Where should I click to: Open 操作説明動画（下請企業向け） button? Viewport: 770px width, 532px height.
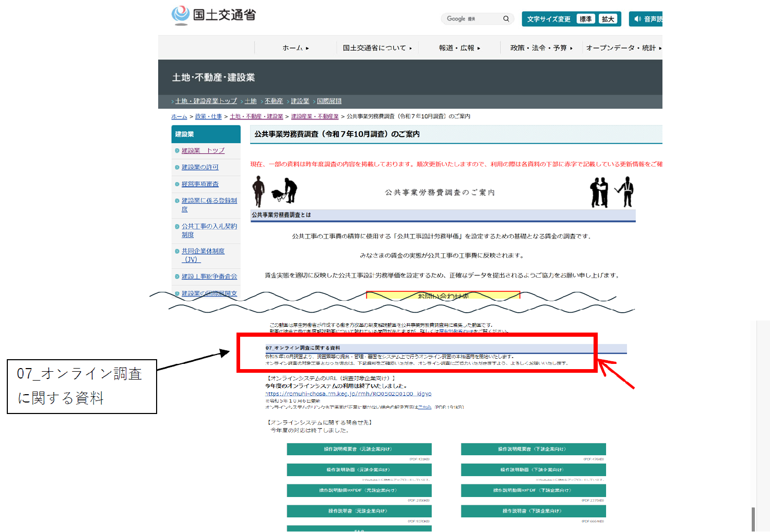tap(533, 470)
